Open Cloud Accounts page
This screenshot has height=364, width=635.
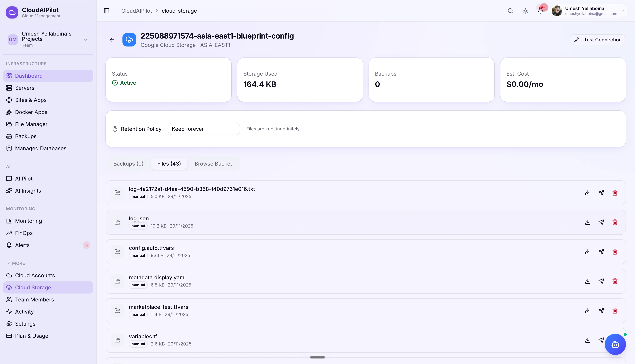[x=48, y=276]
